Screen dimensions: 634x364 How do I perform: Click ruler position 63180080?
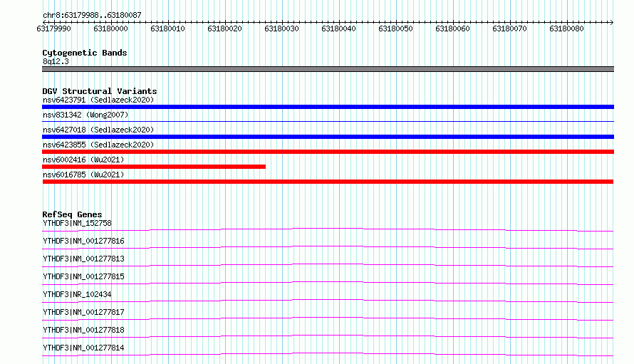[567, 28]
